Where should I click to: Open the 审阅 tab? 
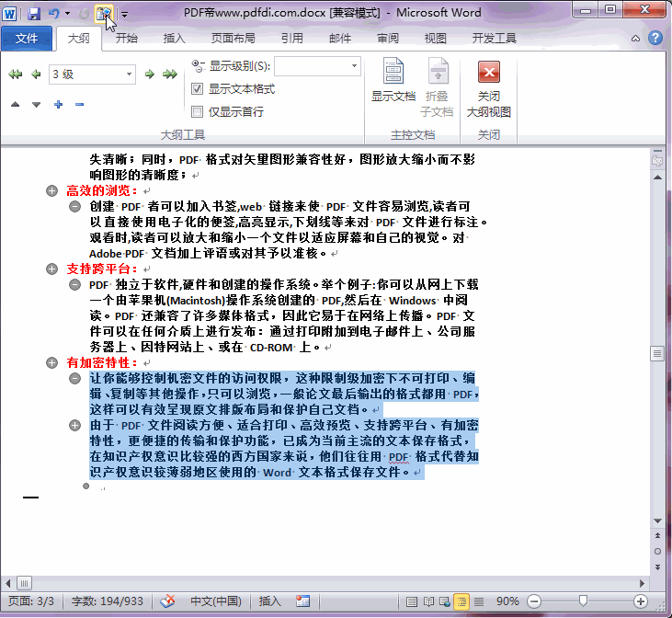coord(387,39)
